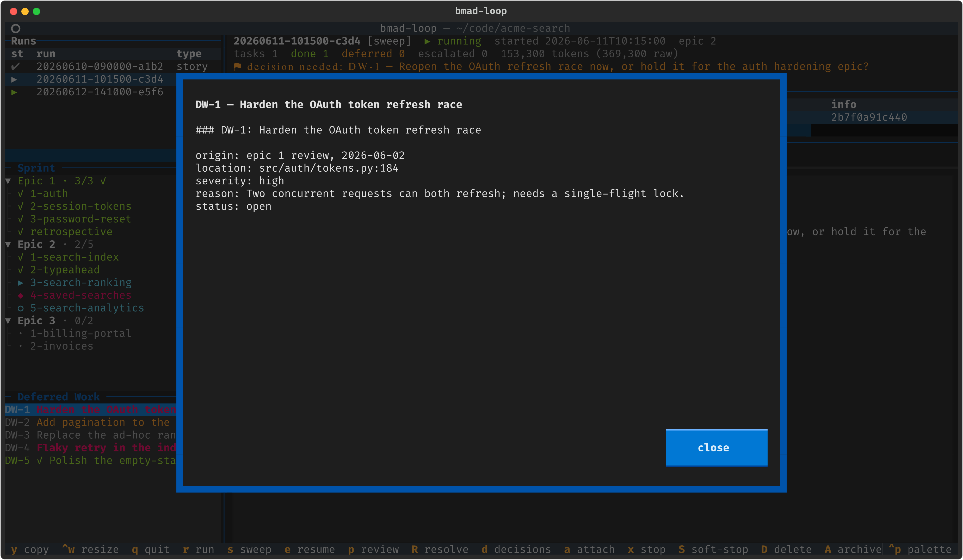Click the 'info' column header
Viewport: 963px width, 560px height.
pos(844,104)
